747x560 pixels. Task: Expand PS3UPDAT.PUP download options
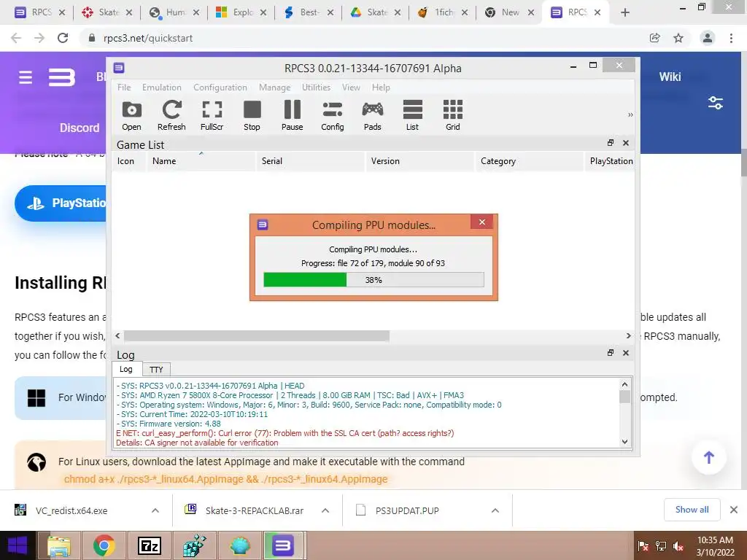[495, 510]
